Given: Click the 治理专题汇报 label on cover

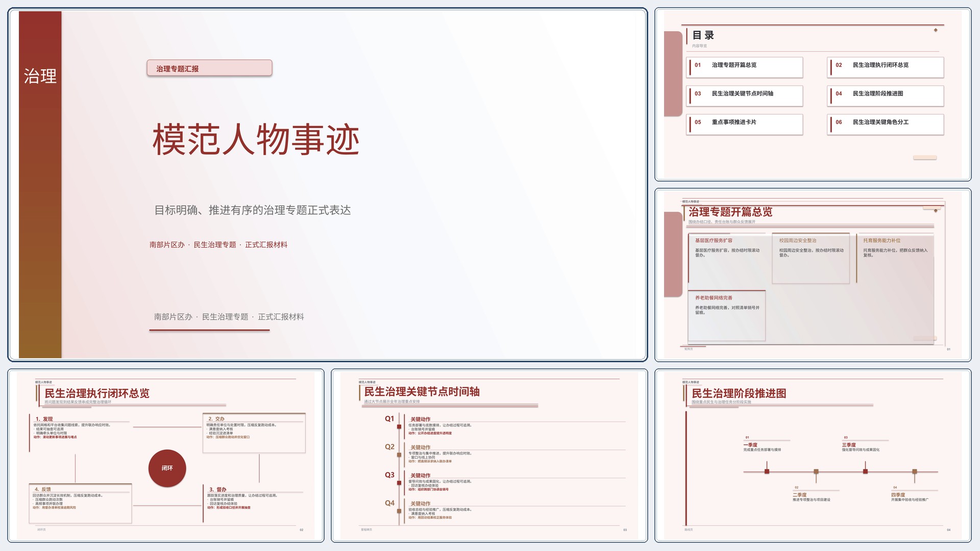Looking at the screenshot, I should pos(209,68).
